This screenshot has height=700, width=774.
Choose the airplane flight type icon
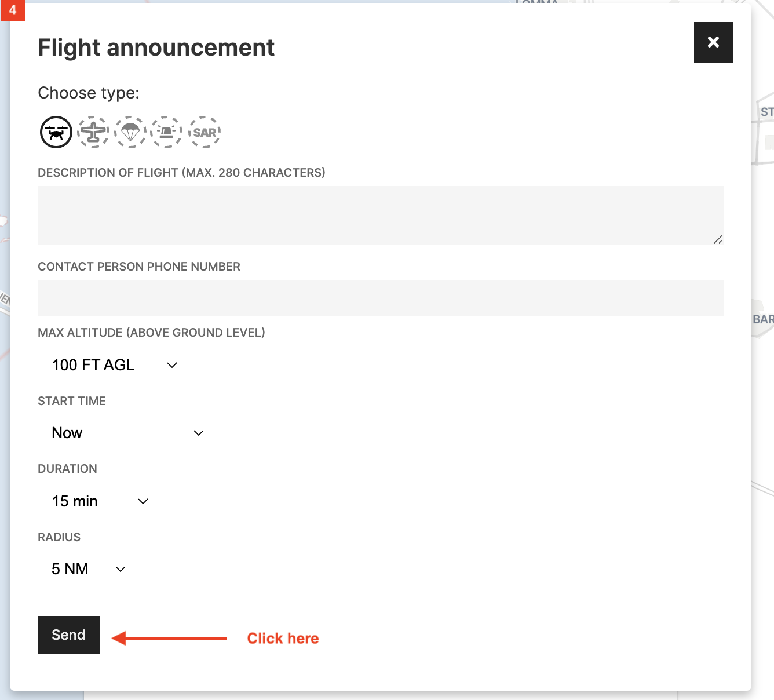click(93, 132)
